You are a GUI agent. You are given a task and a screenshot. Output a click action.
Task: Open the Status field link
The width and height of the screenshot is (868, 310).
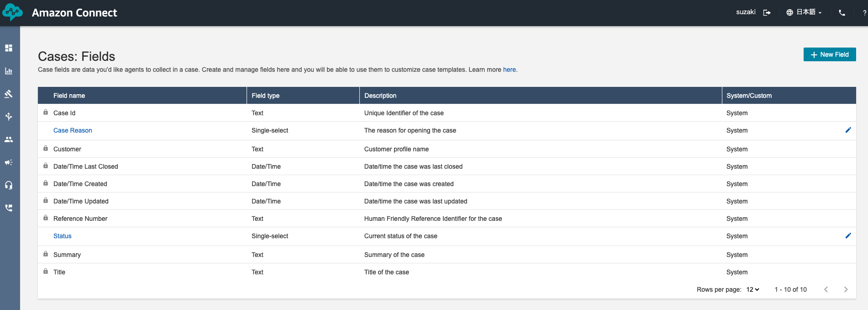point(63,236)
